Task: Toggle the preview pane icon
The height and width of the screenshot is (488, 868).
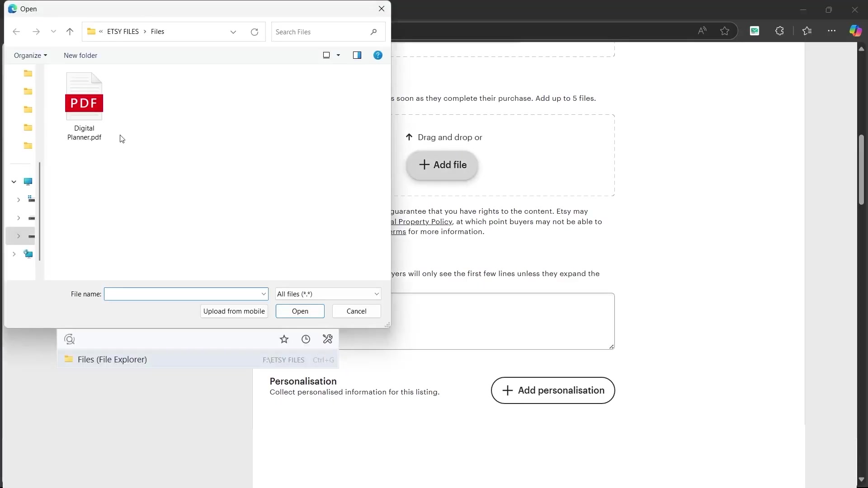Action: pyautogui.click(x=357, y=55)
